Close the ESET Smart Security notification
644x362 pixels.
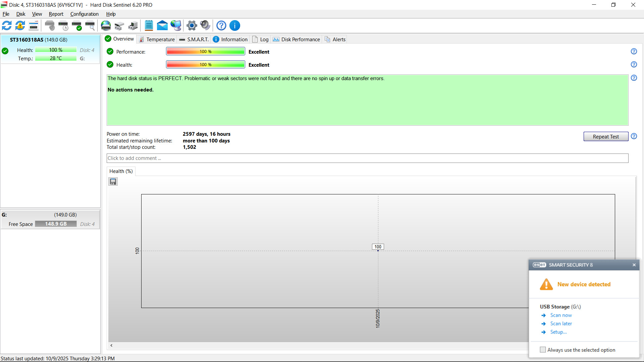coord(634,265)
